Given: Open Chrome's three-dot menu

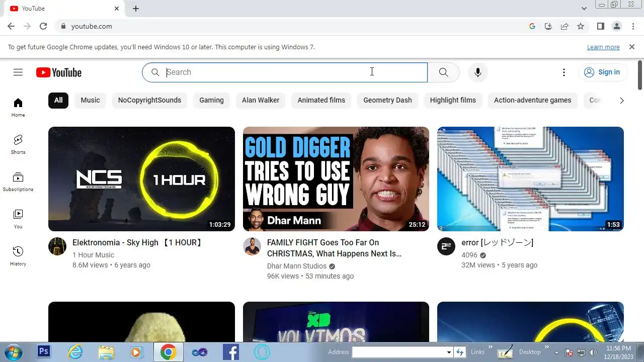Looking at the screenshot, I should (632, 26).
